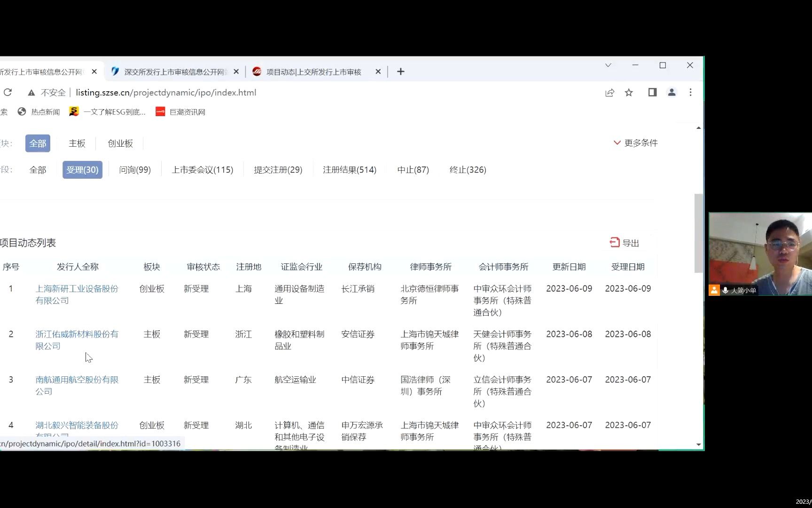Image resolution: width=812 pixels, height=508 pixels.
Task: Click the 受理日期 column header
Action: 628,267
